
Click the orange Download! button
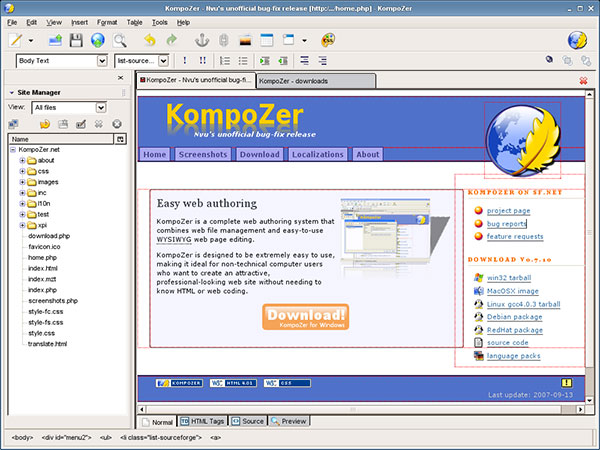306,317
